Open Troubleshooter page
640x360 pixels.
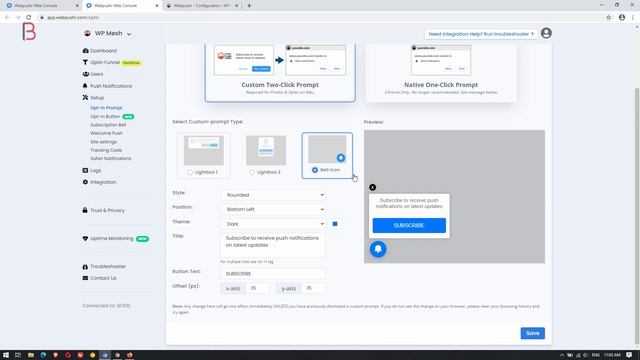(108, 266)
